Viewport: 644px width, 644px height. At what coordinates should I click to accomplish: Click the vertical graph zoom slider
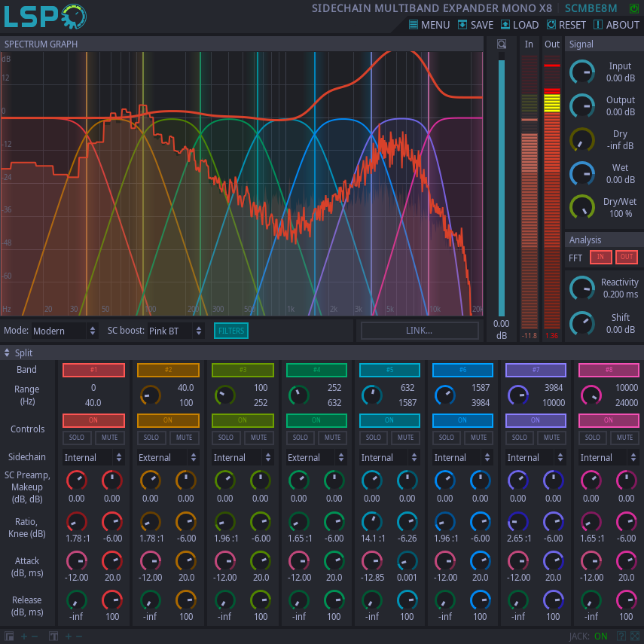point(502,184)
